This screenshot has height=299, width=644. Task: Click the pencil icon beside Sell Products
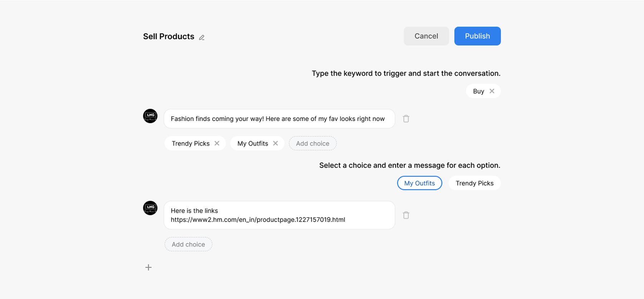pyautogui.click(x=202, y=38)
